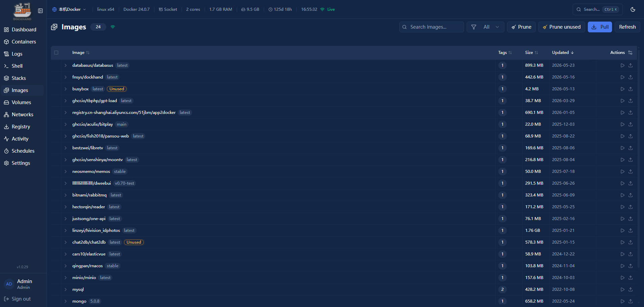
Task: Push the pansou-web image to registry
Action: [x=631, y=136]
